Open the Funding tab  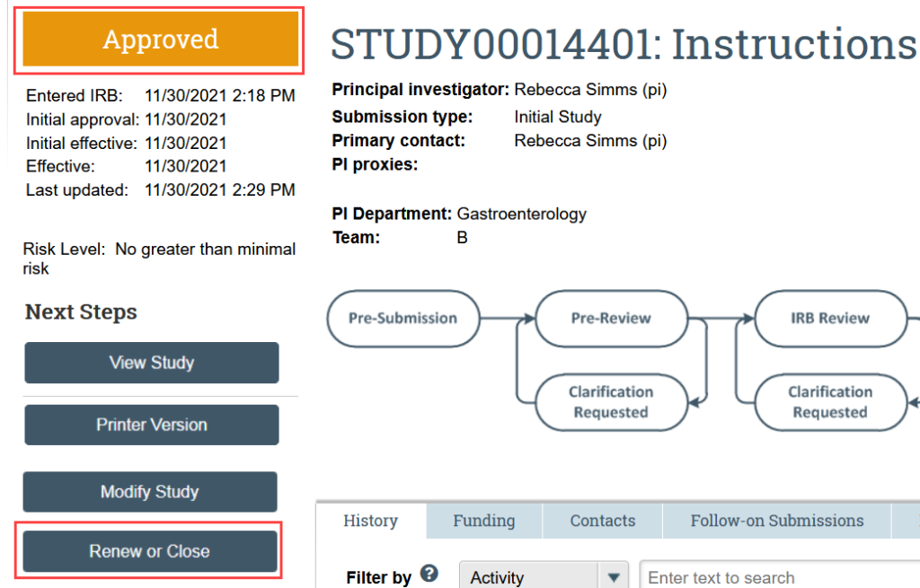point(483,521)
